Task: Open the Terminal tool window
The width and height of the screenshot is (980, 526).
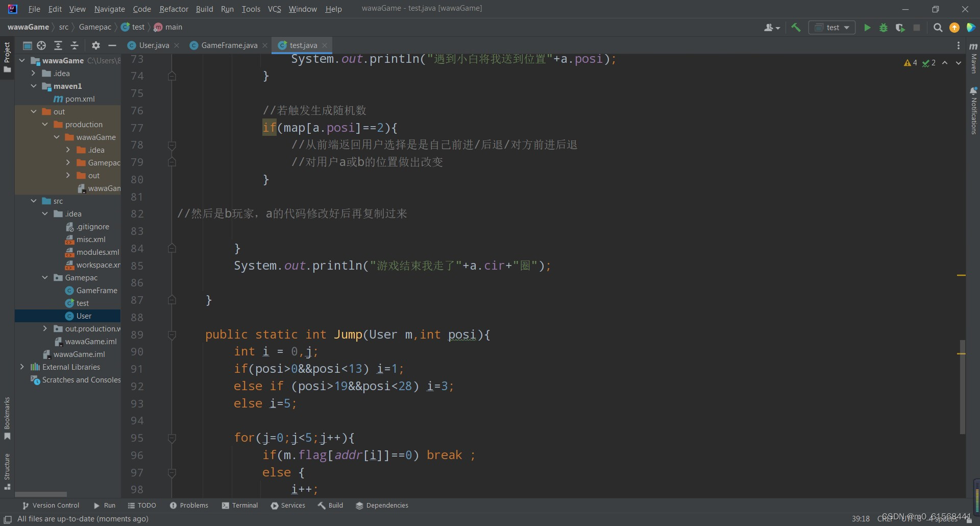Action: pyautogui.click(x=240, y=506)
